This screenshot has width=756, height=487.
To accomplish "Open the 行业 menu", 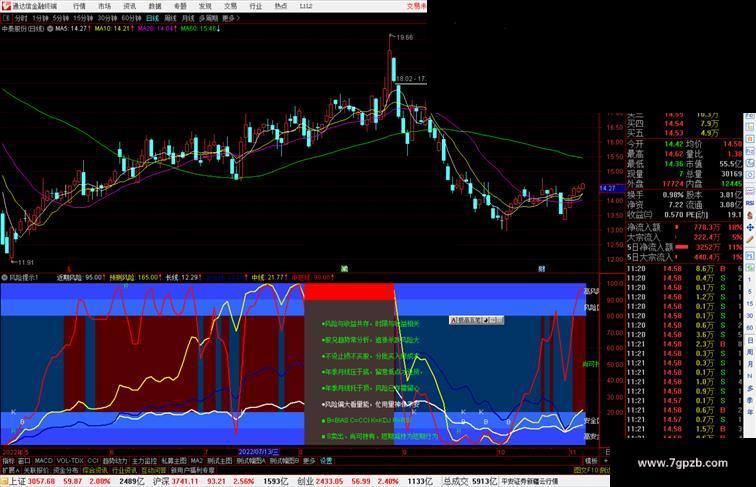I will tap(255, 6).
